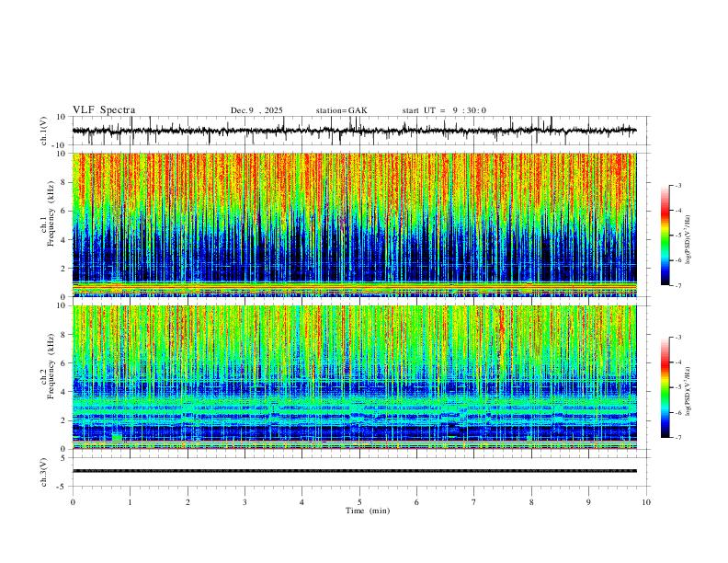Screen dimensions: 728x563
Task: Select the "Time (min)" axis label
Action: point(368,511)
